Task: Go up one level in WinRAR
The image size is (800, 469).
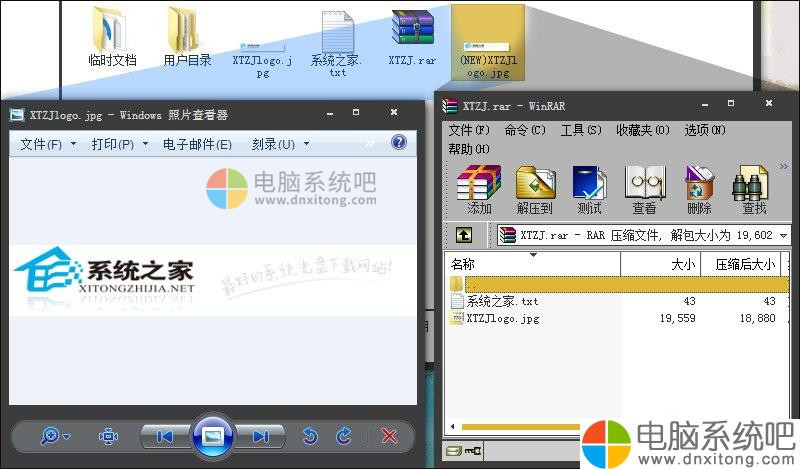Action: (x=464, y=235)
